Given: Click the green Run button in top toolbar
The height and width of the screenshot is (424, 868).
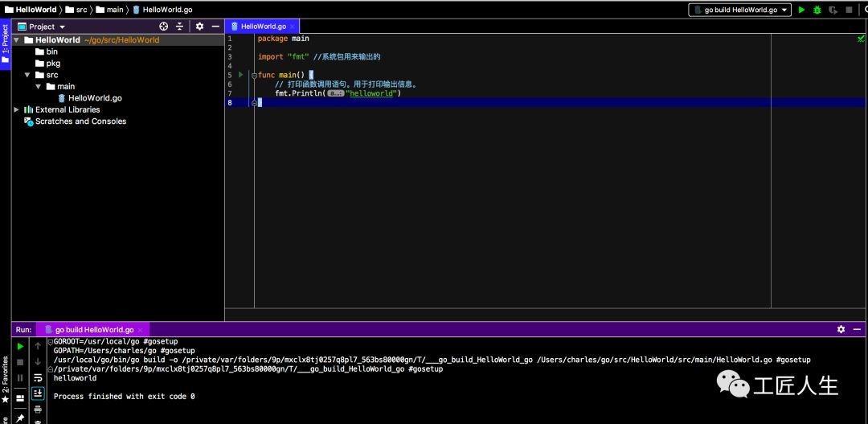Looking at the screenshot, I should pyautogui.click(x=801, y=10).
